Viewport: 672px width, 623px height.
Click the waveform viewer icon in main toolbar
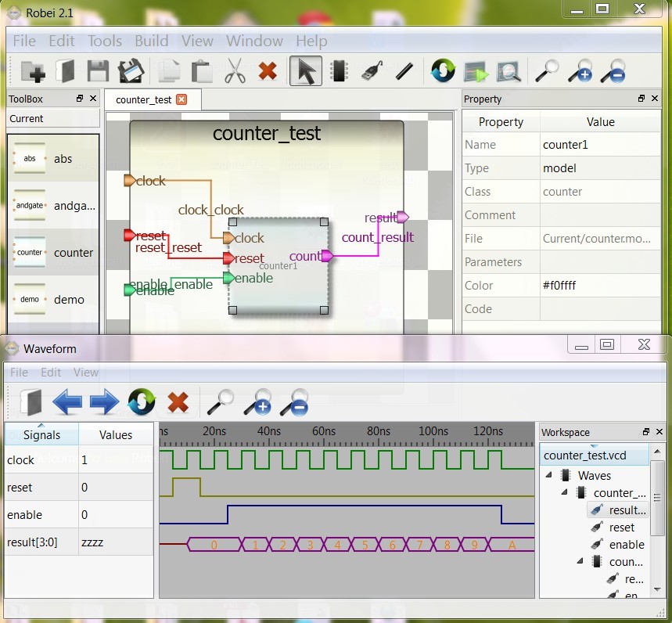(x=508, y=72)
